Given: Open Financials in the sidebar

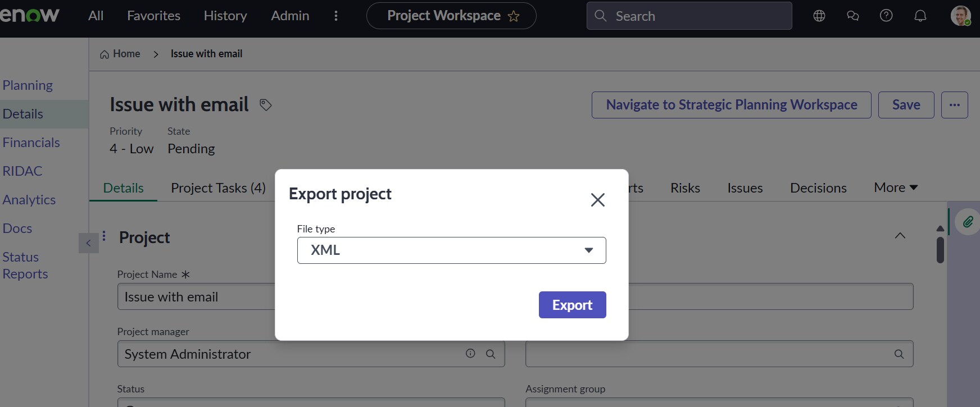Looking at the screenshot, I should (x=31, y=143).
